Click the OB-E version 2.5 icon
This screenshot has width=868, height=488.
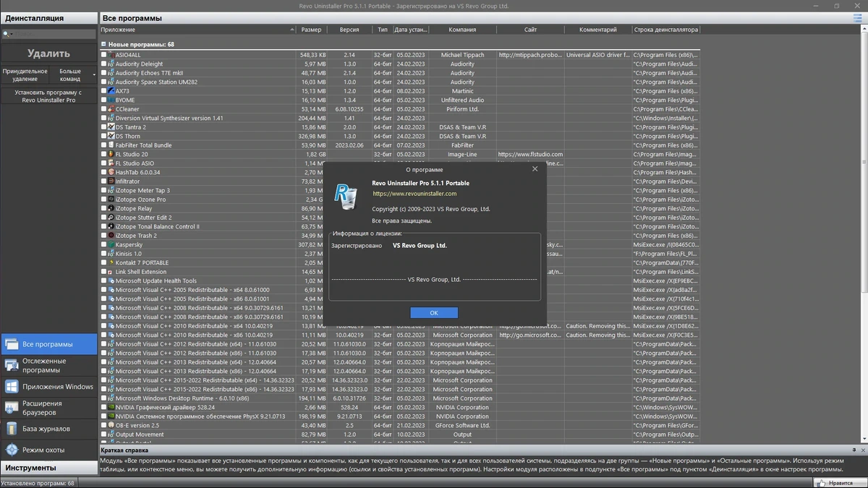tap(111, 425)
